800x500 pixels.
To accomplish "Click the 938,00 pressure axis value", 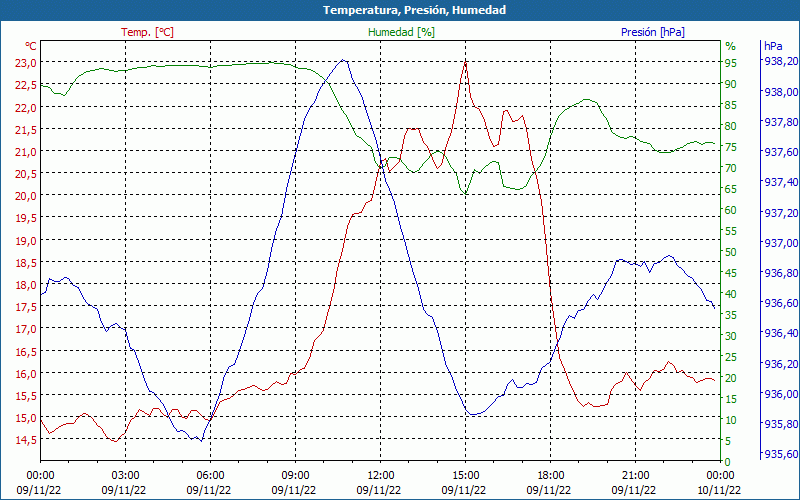I will tap(781, 92).
